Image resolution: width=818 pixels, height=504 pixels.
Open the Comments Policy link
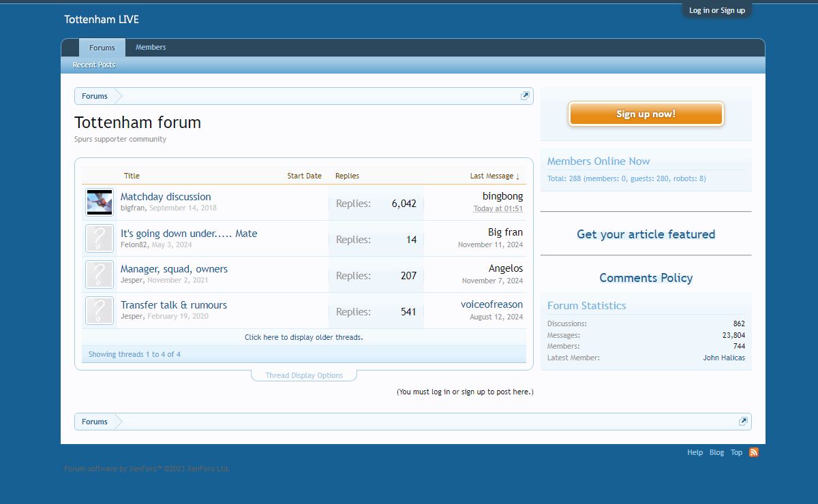tap(646, 278)
